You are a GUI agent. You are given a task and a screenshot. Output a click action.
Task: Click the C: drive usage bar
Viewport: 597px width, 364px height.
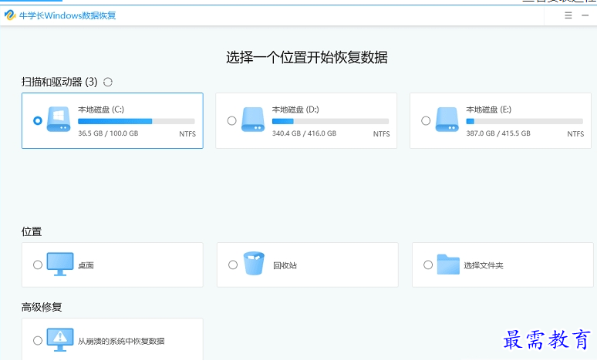[x=137, y=121]
